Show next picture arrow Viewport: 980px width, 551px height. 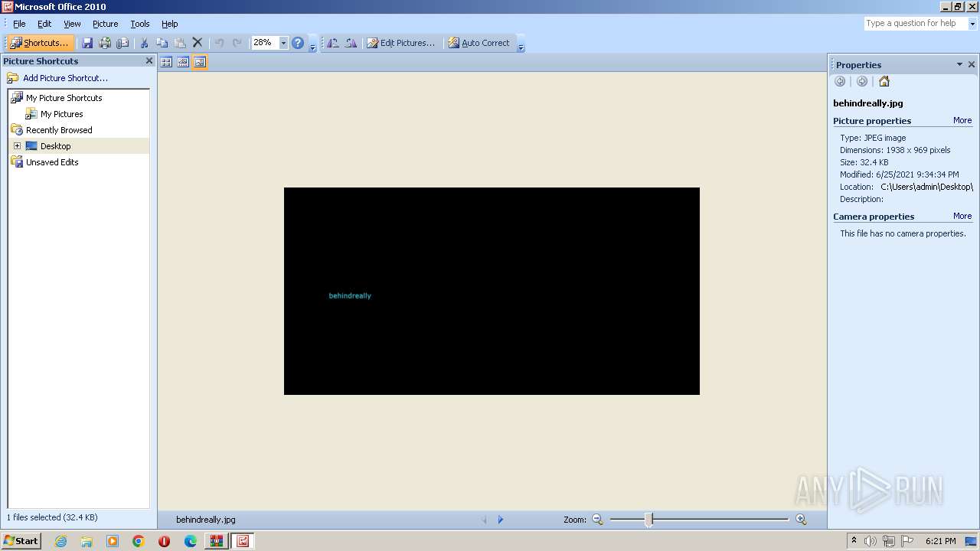[501, 520]
